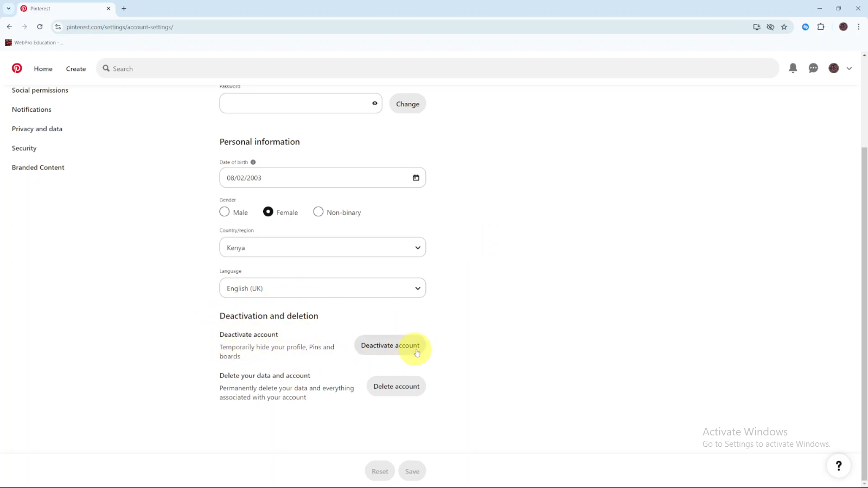This screenshot has height=488, width=868.
Task: Open Country/region dropdown showing Kenya
Action: coord(322,247)
